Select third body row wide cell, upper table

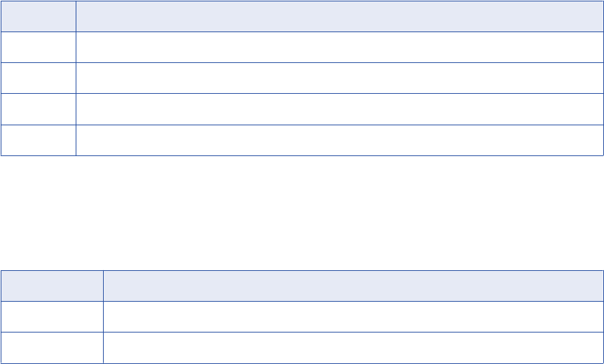(x=339, y=108)
